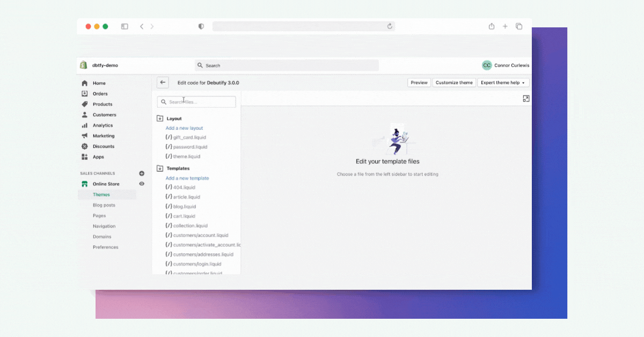
Task: Collapse the Layout folder
Action: pyautogui.click(x=160, y=119)
